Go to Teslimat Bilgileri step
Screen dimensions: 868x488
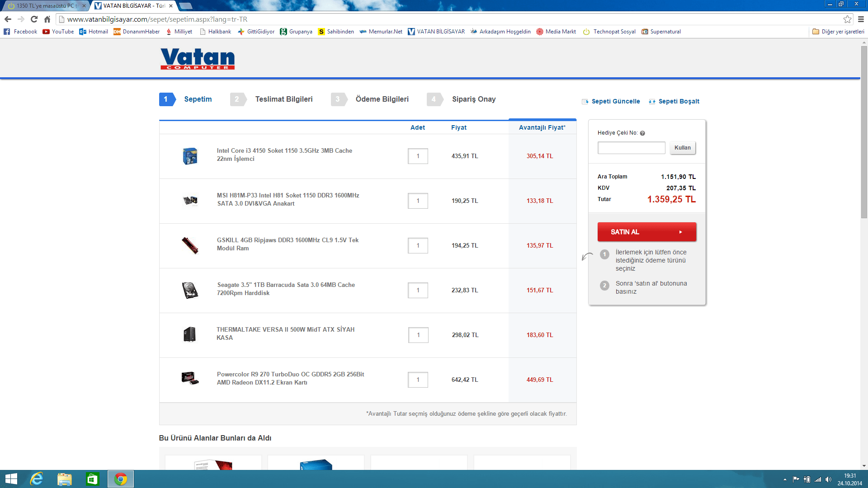tap(283, 99)
